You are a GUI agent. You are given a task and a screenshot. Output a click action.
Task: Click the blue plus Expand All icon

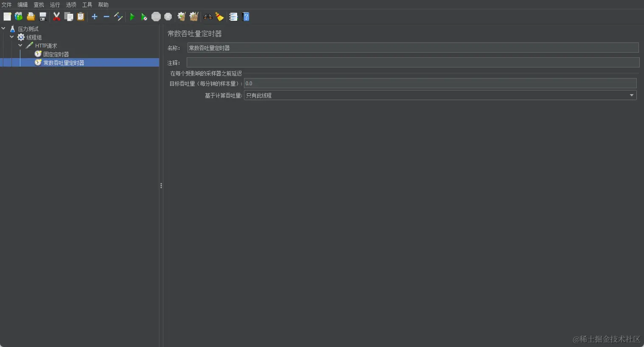[x=95, y=17]
